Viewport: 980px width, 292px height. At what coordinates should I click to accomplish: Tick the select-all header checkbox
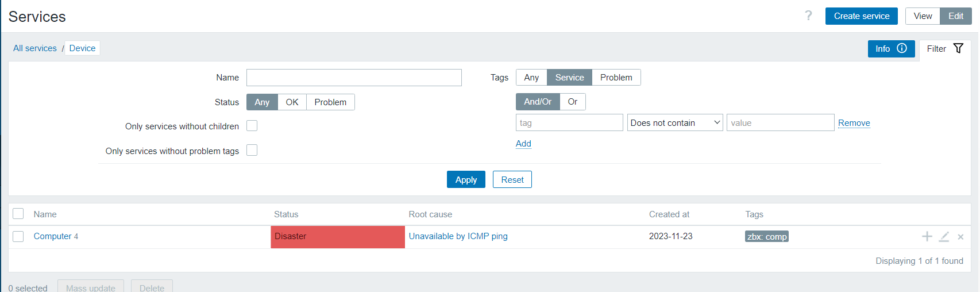tap(18, 214)
